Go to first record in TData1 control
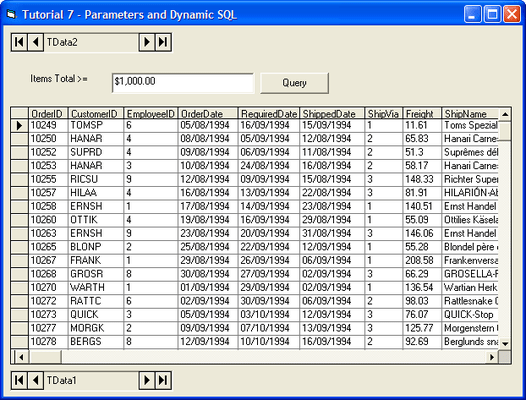The image size is (526, 400). tap(19, 381)
